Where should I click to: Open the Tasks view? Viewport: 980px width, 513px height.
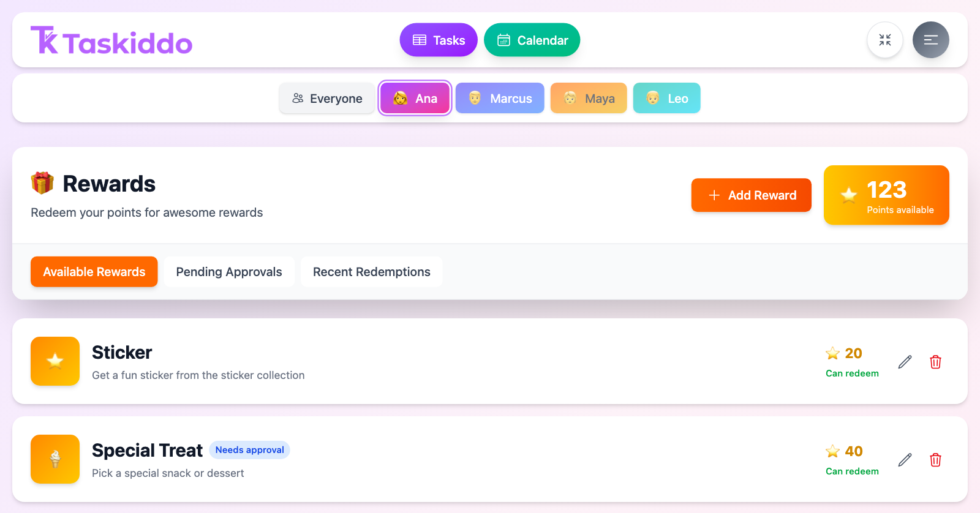[x=439, y=40]
